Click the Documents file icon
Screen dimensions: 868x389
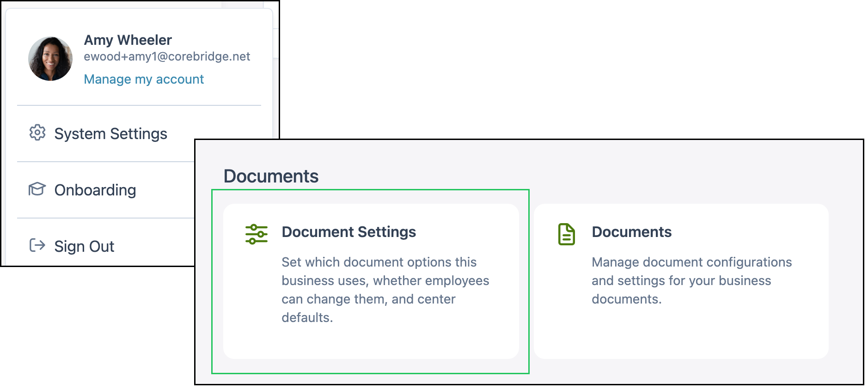pyautogui.click(x=567, y=234)
